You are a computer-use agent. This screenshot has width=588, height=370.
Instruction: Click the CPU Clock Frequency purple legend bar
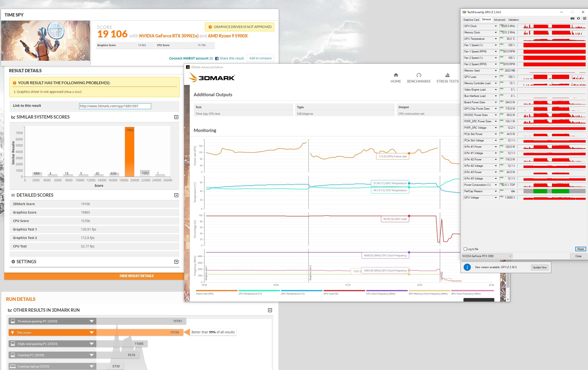coord(387,290)
